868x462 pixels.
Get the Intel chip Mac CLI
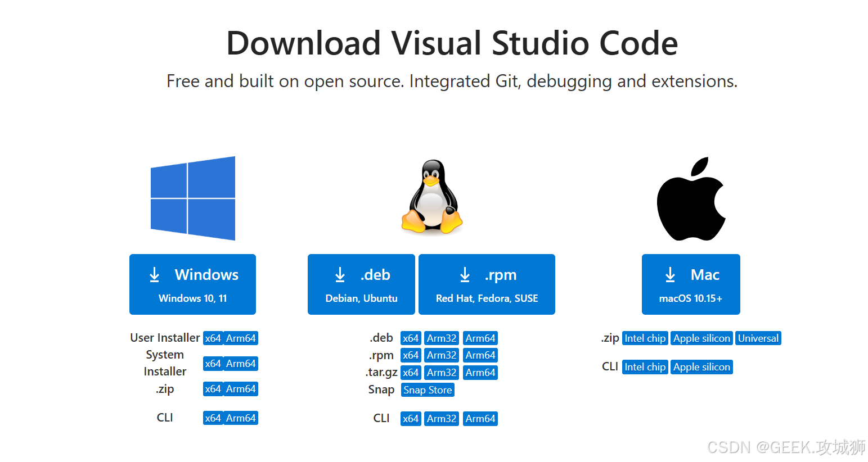pyautogui.click(x=645, y=367)
